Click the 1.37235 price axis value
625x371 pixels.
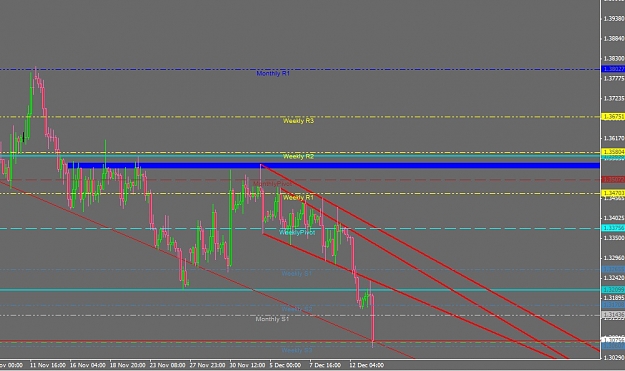tap(614, 98)
